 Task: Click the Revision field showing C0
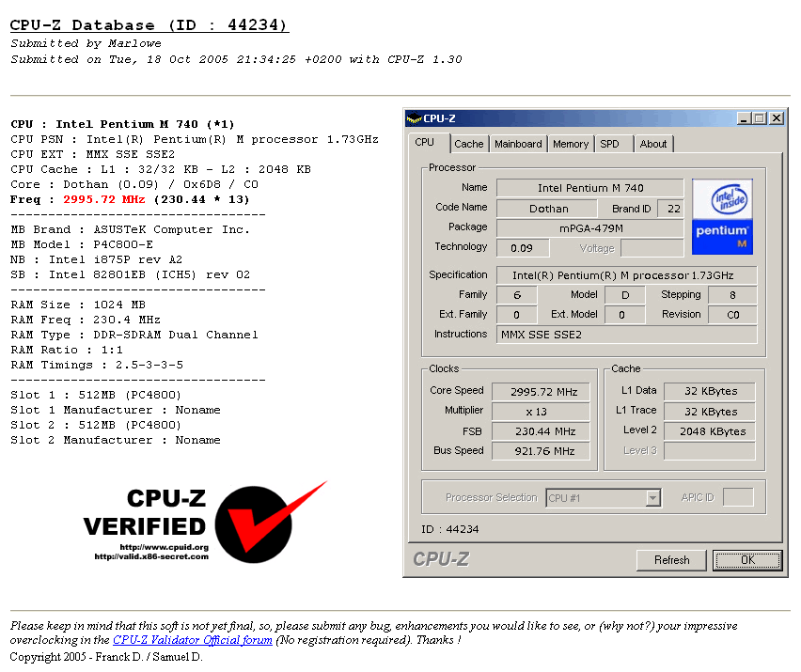pyautogui.click(x=732, y=315)
